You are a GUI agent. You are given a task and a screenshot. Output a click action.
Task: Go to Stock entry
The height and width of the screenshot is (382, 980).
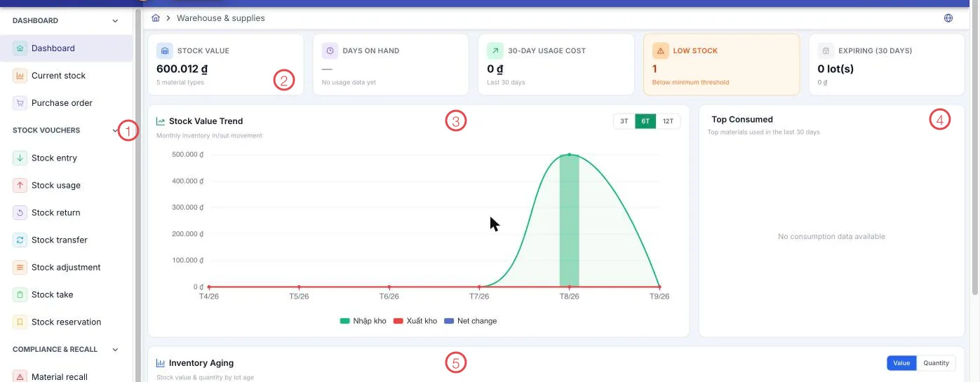(x=66, y=158)
